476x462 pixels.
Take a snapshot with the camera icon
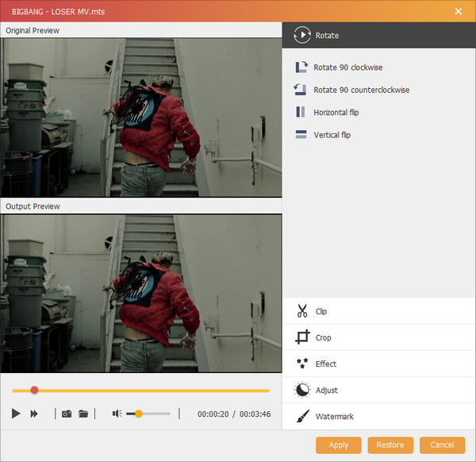pos(67,414)
